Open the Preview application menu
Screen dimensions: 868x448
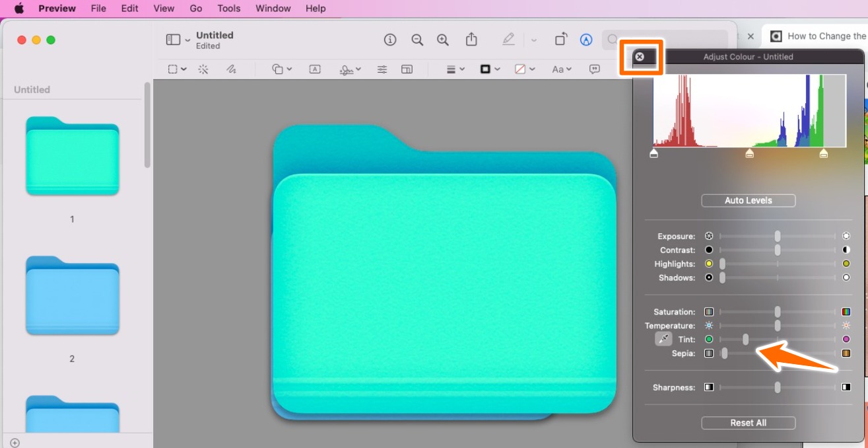point(57,9)
